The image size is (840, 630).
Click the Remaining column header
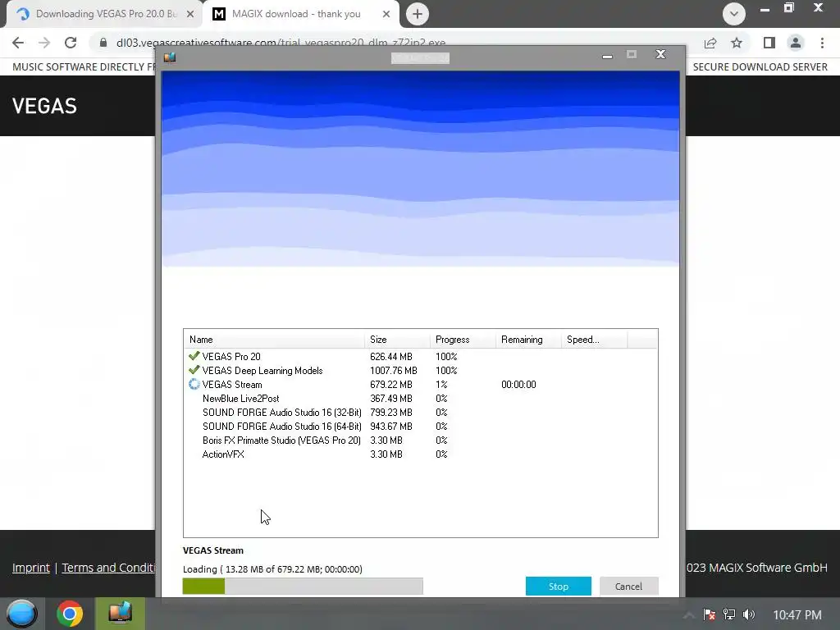coord(528,340)
